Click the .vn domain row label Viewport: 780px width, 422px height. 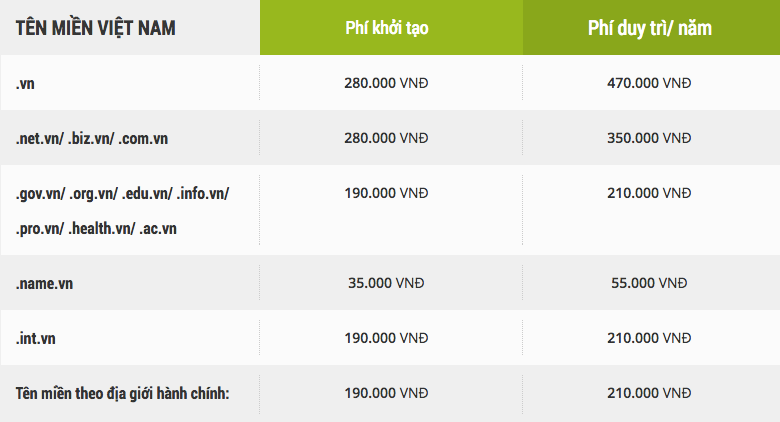click(25, 84)
